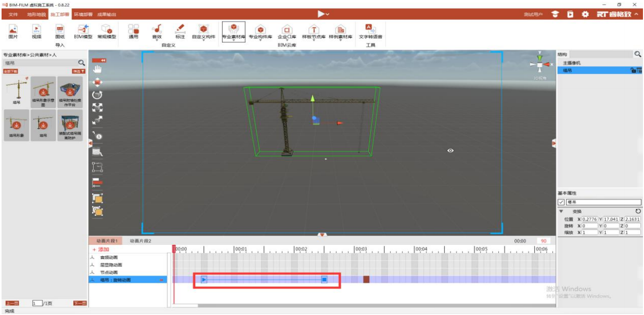Select the rotate tool in viewport toolbar
The width and height of the screenshot is (644, 315).
click(x=97, y=95)
